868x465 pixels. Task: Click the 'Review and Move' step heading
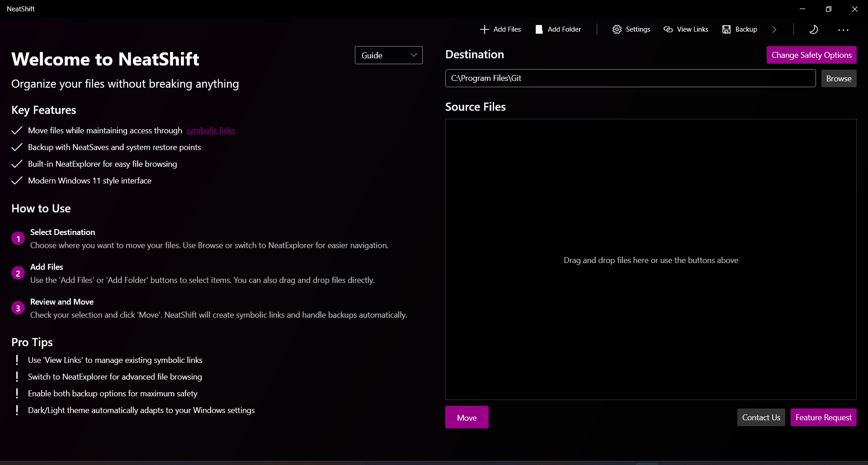point(62,302)
